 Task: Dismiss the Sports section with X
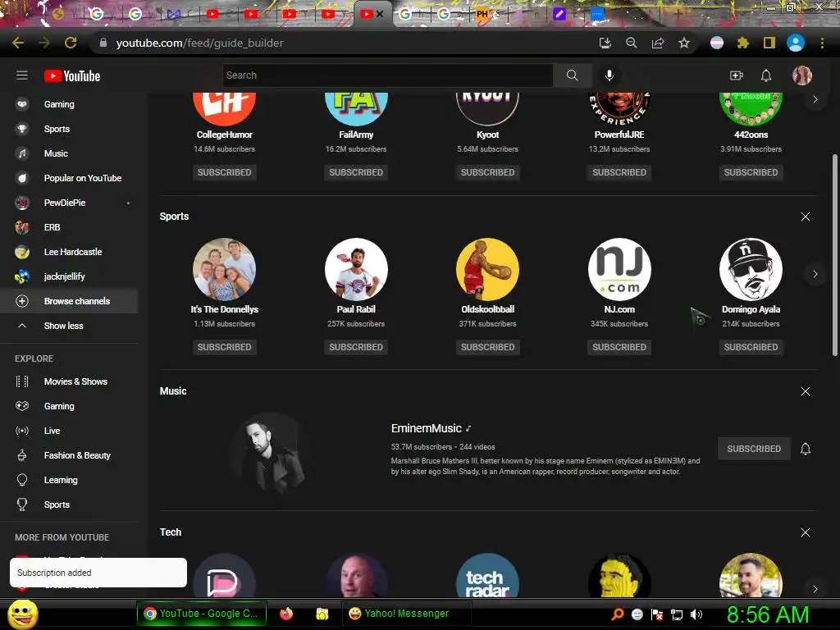[x=806, y=217]
